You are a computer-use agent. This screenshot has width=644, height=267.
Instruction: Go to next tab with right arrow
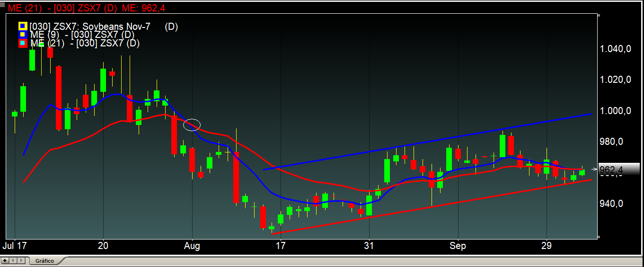pyautogui.click(x=20, y=260)
